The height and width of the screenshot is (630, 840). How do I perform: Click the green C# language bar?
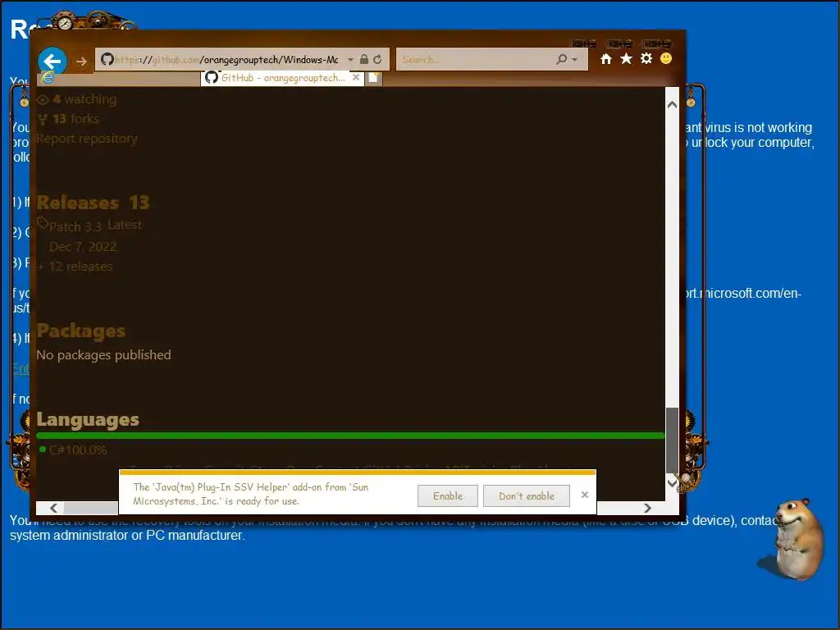350,436
